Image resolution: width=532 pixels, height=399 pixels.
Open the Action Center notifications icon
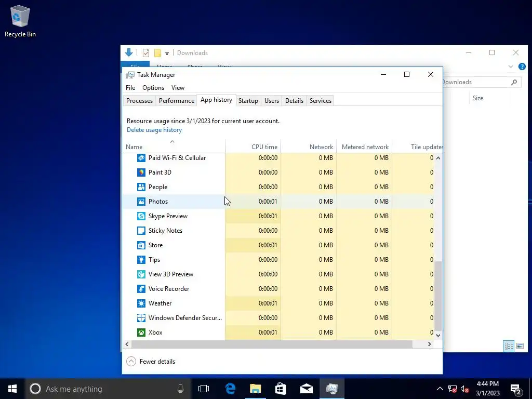tap(516, 389)
